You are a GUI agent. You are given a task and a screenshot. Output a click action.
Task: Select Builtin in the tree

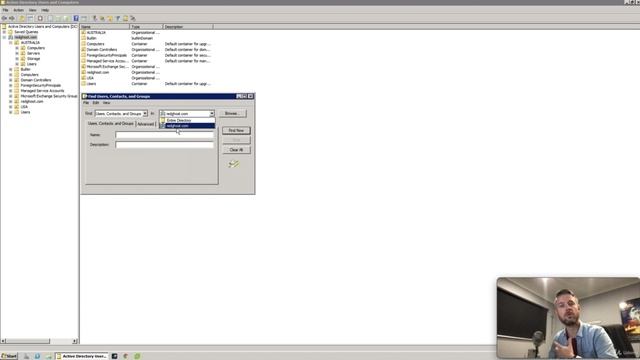25,69
